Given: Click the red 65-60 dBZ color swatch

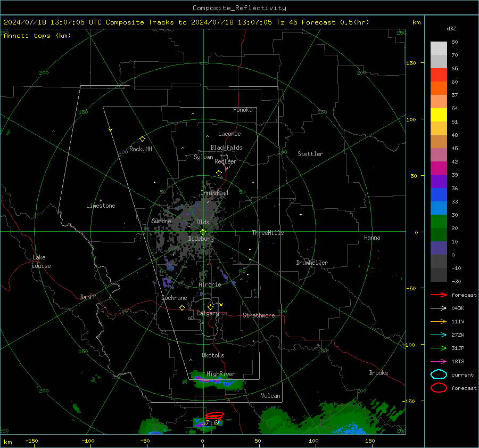Looking at the screenshot, I should [x=439, y=75].
